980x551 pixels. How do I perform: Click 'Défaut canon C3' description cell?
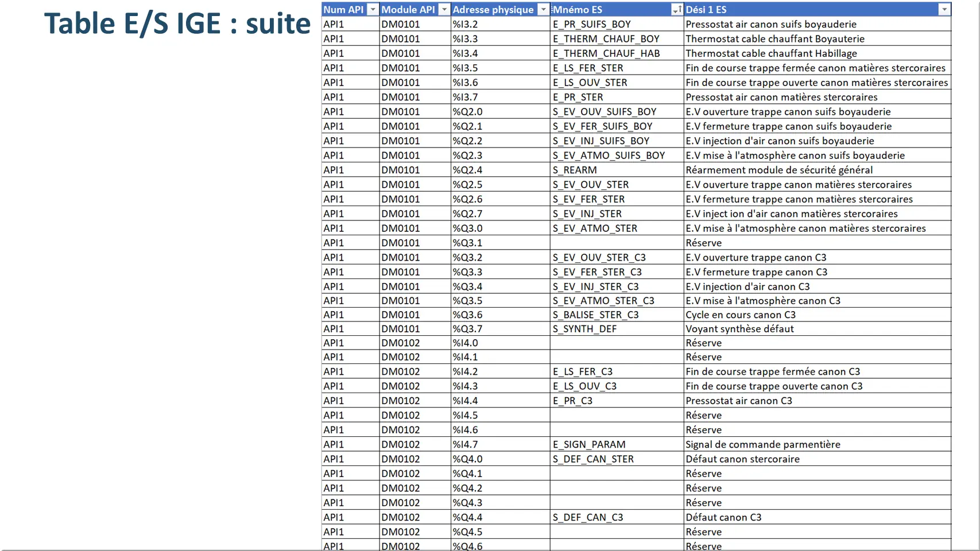[x=818, y=517]
